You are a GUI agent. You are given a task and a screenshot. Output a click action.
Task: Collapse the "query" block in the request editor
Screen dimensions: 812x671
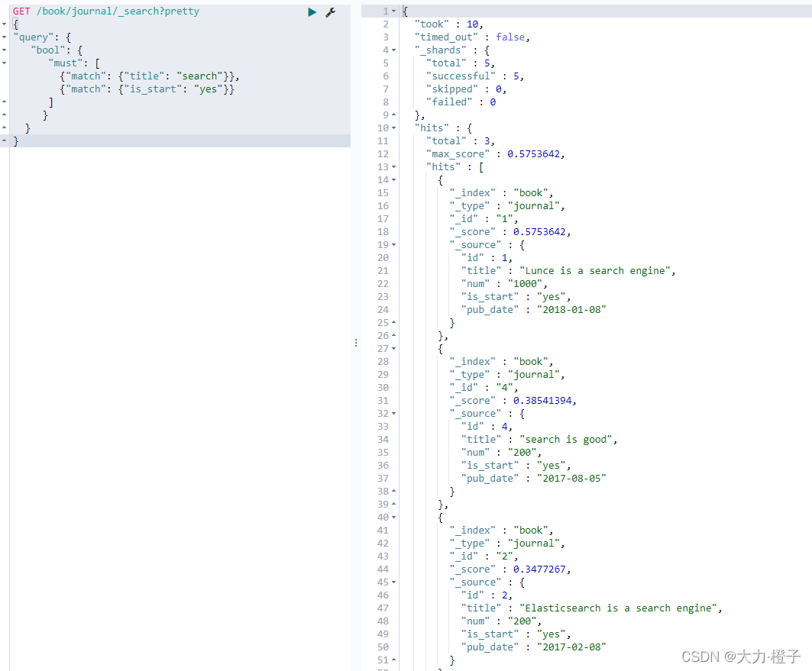coord(4,37)
